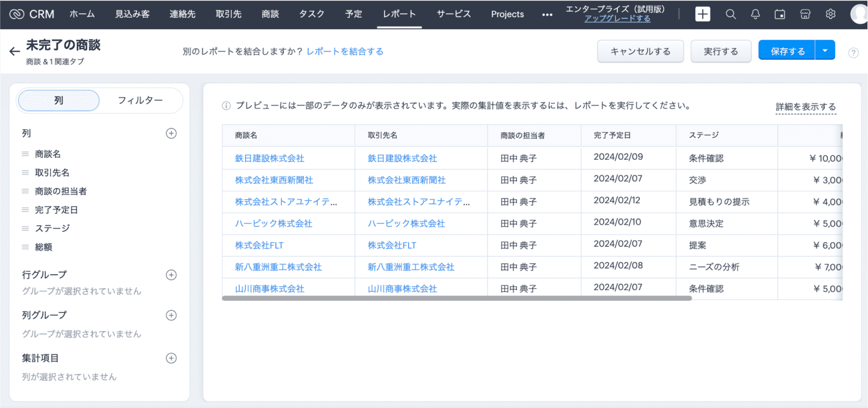Open the search magnifier icon
868x408 pixels.
731,14
